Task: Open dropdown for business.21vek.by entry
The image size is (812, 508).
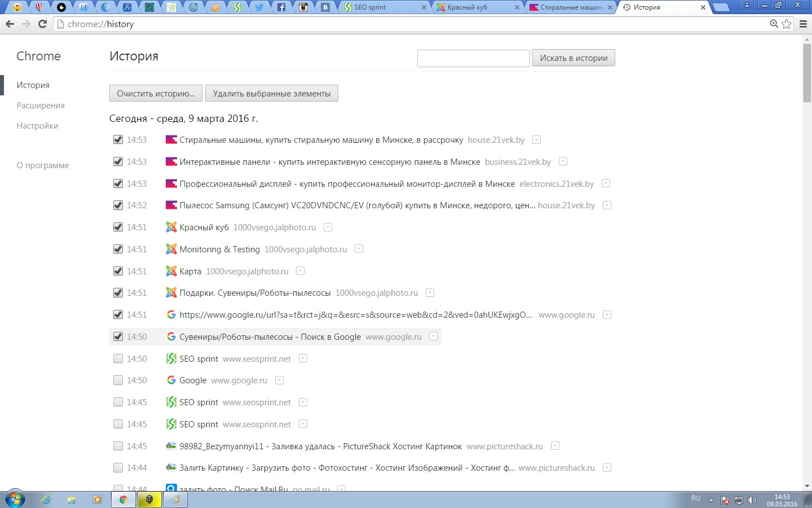Action: [x=563, y=161]
